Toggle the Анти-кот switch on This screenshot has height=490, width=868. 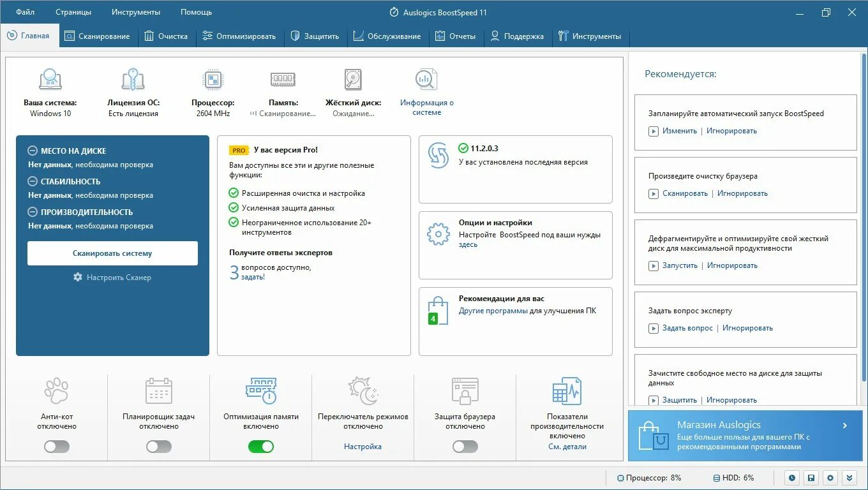[57, 447]
